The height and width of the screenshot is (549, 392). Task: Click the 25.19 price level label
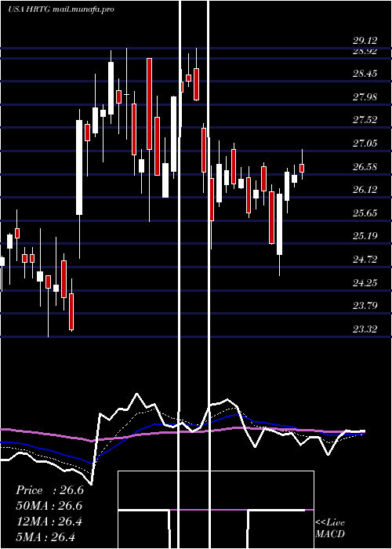(x=365, y=235)
